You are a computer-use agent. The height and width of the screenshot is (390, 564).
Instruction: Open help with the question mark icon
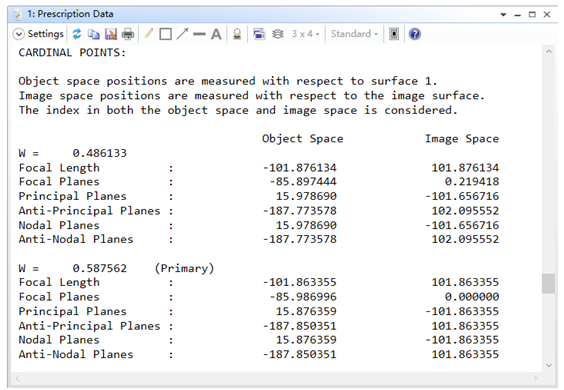coord(415,34)
